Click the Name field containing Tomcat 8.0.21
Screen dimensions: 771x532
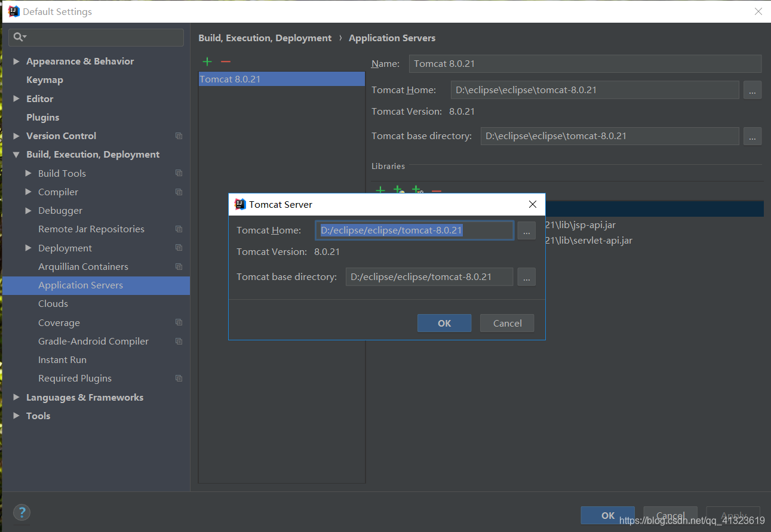coord(585,64)
